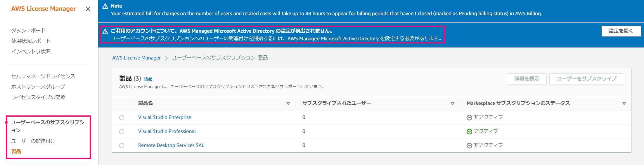Viewport: 644px width, 165px height.
Task: Select the Visual Studio Enterprise radio button
Action: coord(122,117)
